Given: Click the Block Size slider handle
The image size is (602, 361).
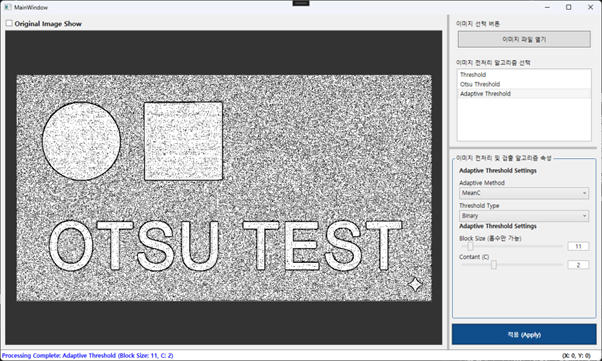Looking at the screenshot, I should tap(470, 246).
